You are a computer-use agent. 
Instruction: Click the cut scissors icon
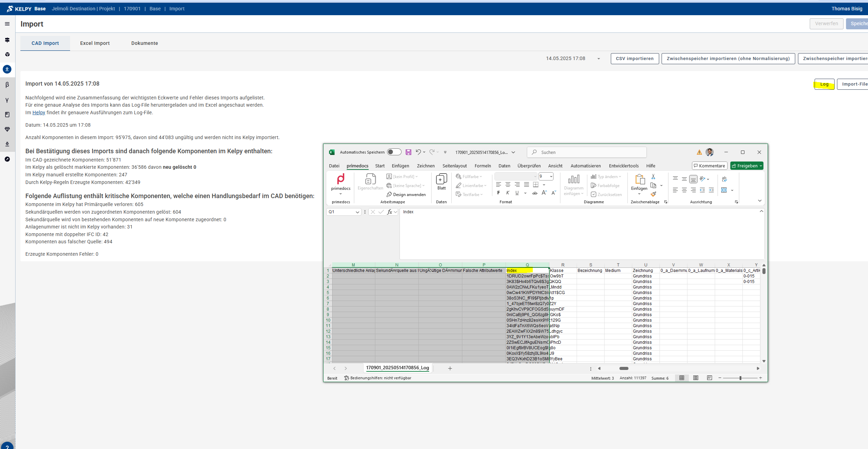[x=653, y=177]
